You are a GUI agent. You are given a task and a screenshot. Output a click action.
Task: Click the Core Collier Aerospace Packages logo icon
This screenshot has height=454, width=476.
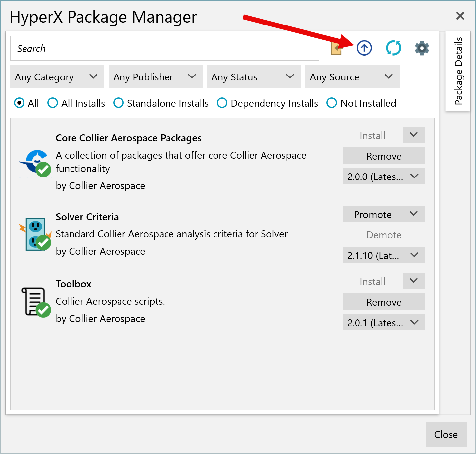click(x=35, y=163)
